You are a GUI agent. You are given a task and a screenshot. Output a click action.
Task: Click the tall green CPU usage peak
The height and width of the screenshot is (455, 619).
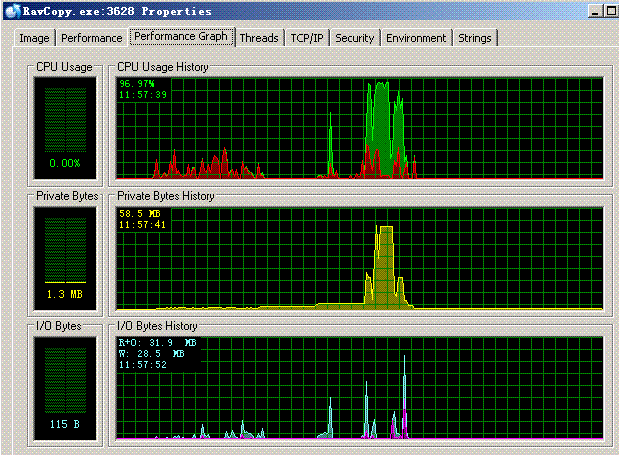(x=381, y=128)
